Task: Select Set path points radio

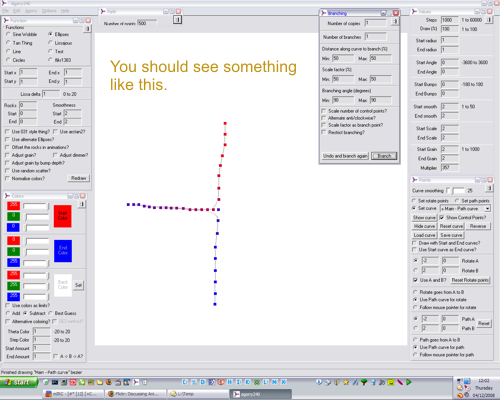Action: 458,201
